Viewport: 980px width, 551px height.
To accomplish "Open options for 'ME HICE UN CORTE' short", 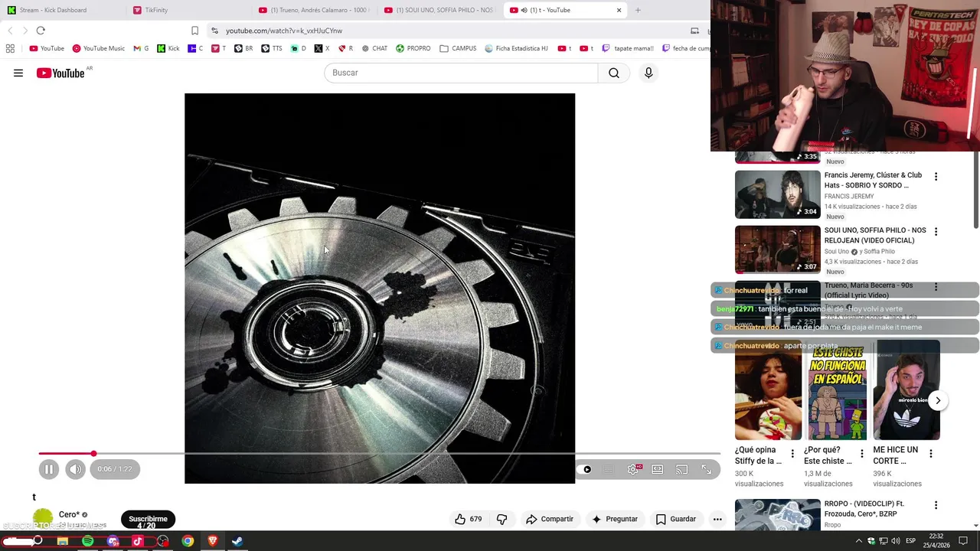I will click(x=930, y=454).
